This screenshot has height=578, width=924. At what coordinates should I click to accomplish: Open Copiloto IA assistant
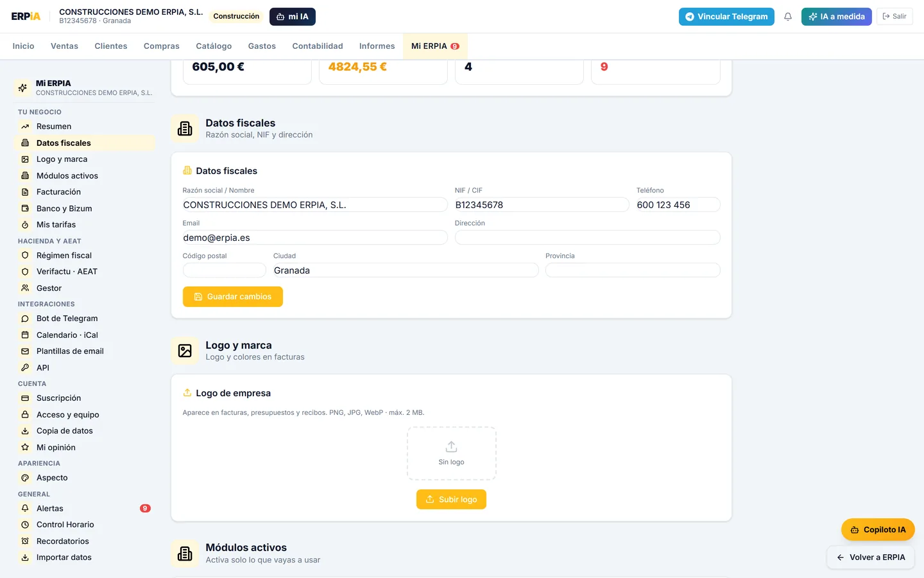tap(878, 530)
